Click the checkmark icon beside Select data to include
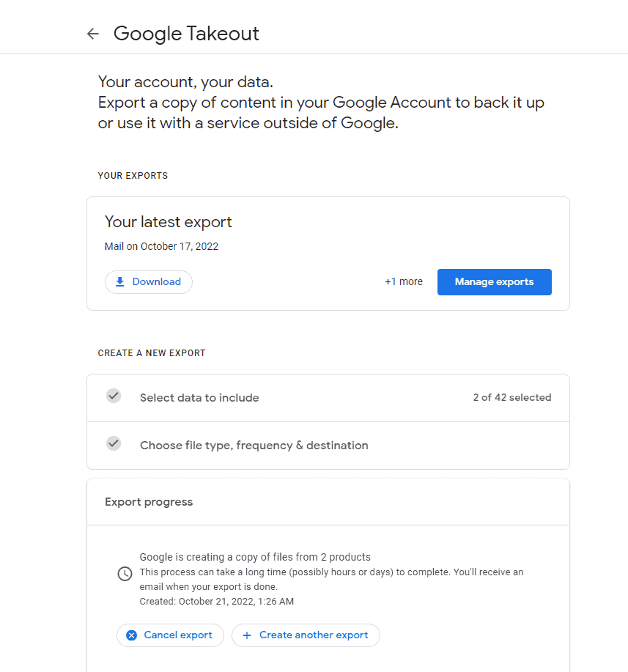 click(x=114, y=396)
